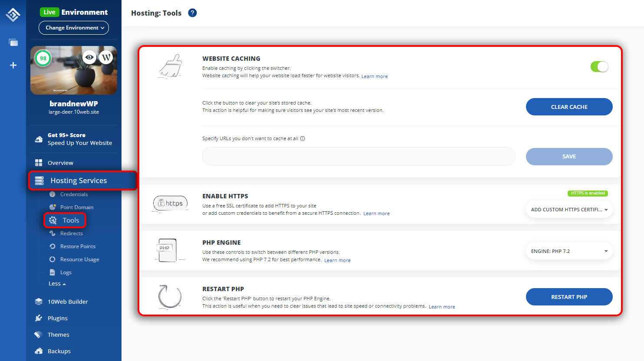Open the Add Custom HTTPS Certificate dropdown

[569, 210]
